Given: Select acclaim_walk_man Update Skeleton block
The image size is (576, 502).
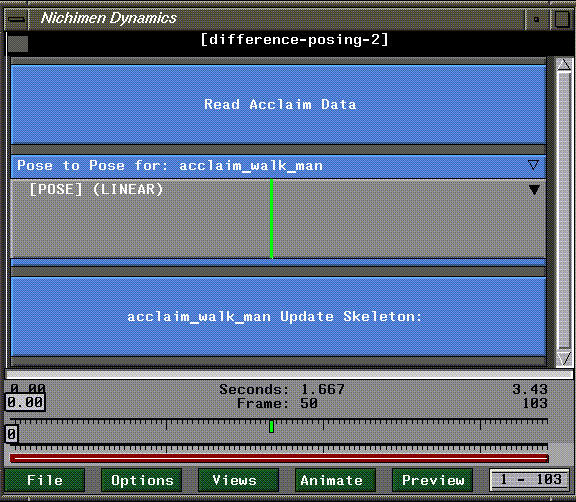Looking at the screenshot, I should point(278,317).
